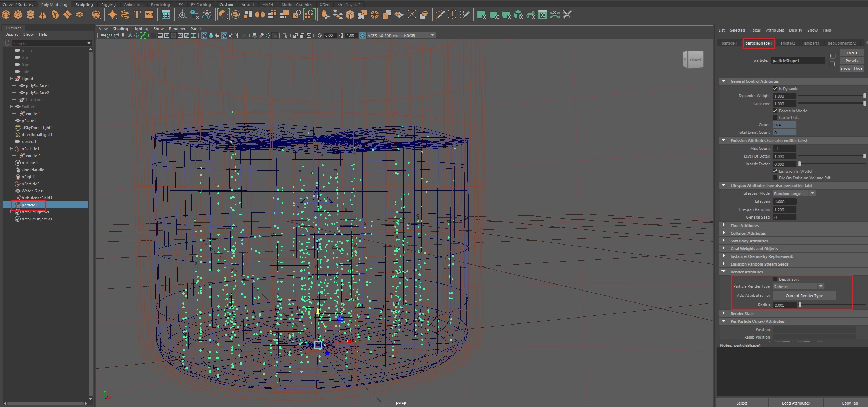Switch to the Sculpting shelf tab
The image size is (868, 407).
[x=84, y=5]
